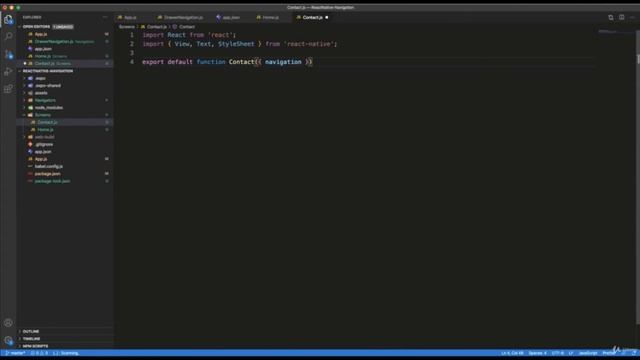The width and height of the screenshot is (640, 360).
Task: Open the Extensions view
Action: 8,89
